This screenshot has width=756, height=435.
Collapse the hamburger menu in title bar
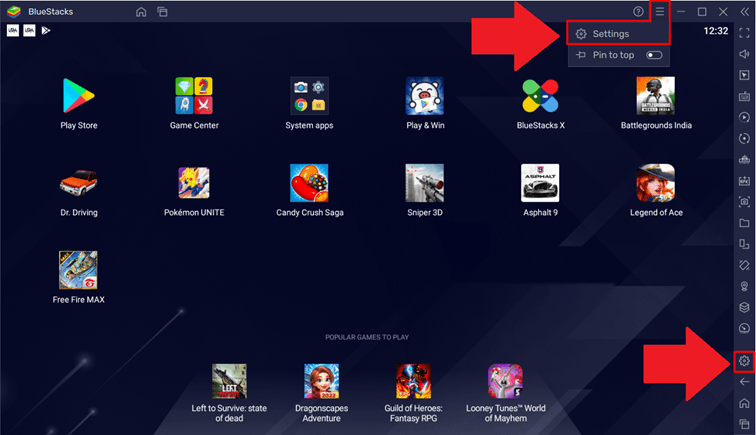[660, 11]
